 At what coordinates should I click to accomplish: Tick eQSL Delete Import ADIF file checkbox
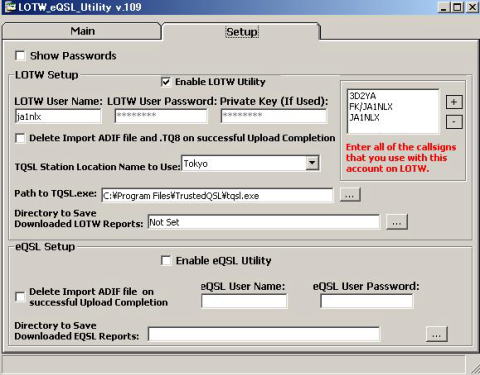[20, 297]
